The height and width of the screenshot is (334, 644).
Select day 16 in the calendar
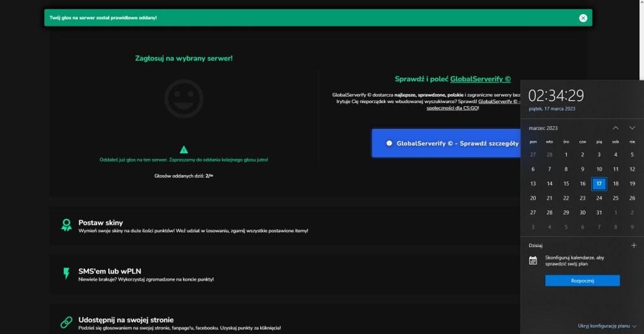click(x=582, y=184)
